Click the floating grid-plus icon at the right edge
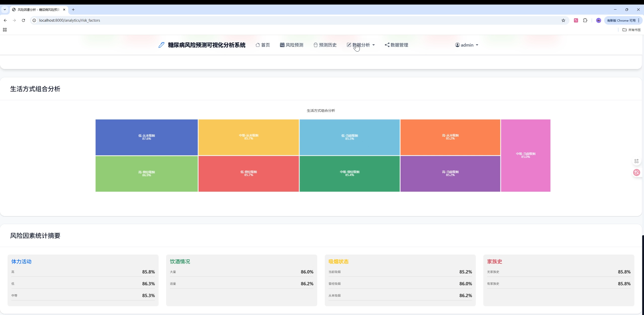644x315 pixels. tap(636, 161)
